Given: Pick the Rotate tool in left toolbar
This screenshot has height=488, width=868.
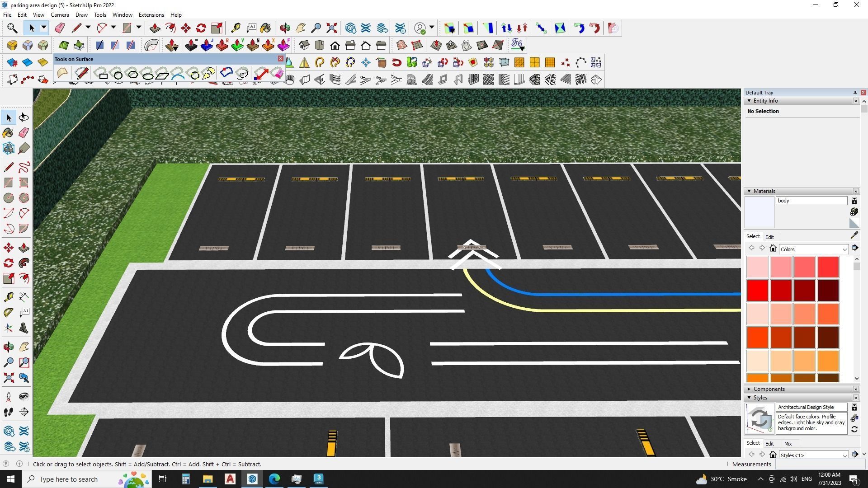Looking at the screenshot, I should (x=8, y=263).
